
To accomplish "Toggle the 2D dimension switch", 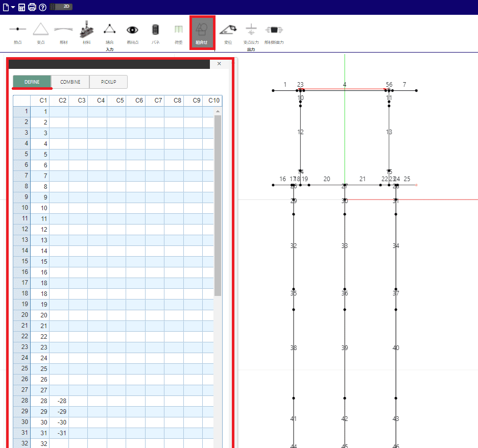I will (61, 7).
